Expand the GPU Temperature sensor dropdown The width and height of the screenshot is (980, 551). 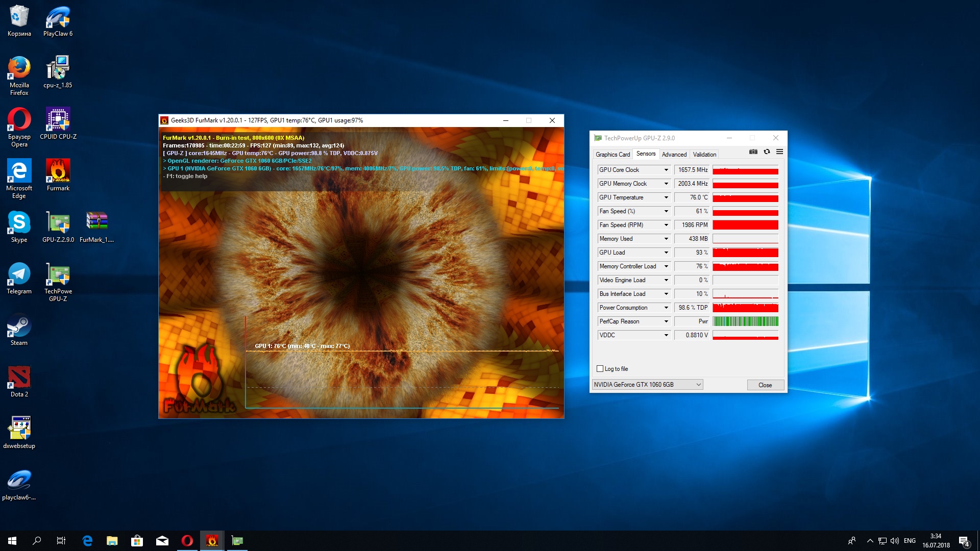point(666,197)
